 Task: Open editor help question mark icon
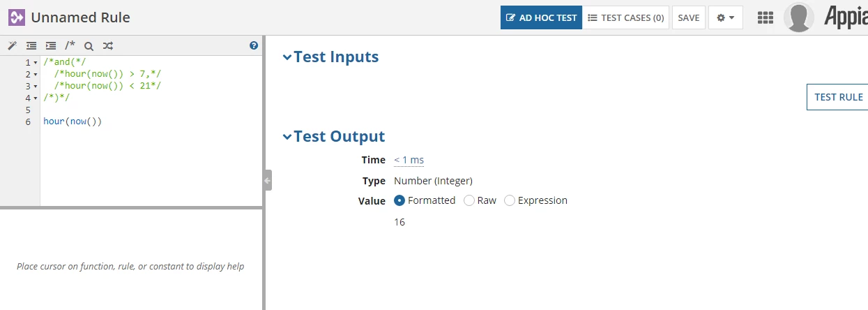tap(254, 46)
